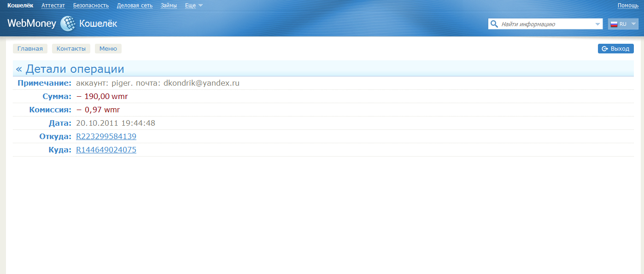This screenshot has height=274, width=644.
Task: Click the Дата field label
Action: tap(60, 123)
